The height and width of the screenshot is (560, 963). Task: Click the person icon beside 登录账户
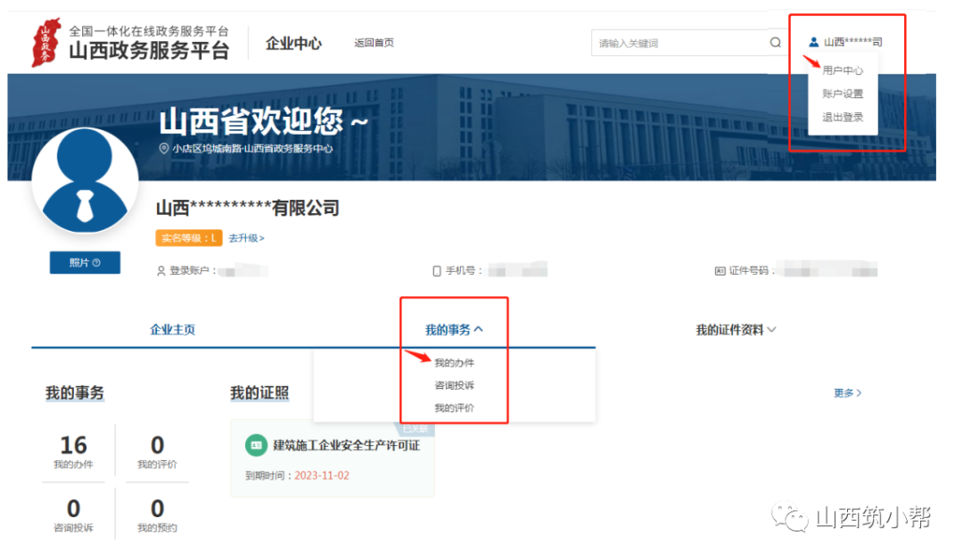click(159, 269)
